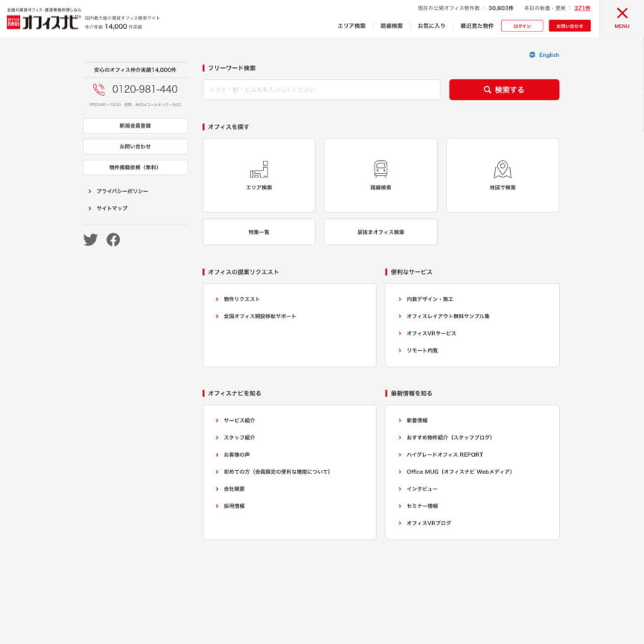Open 路線検索 in the top navigation
Screen dimensions: 644x644
pos(392,26)
